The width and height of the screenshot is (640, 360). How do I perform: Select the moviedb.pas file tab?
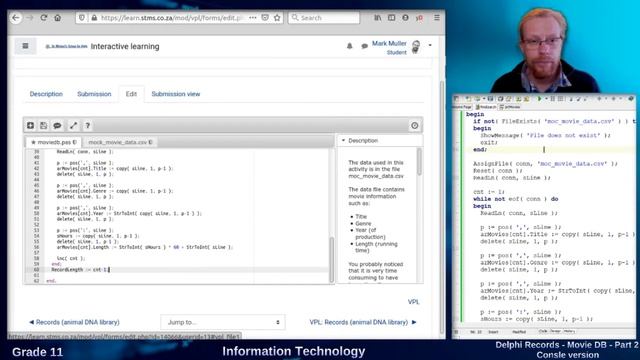54,142
